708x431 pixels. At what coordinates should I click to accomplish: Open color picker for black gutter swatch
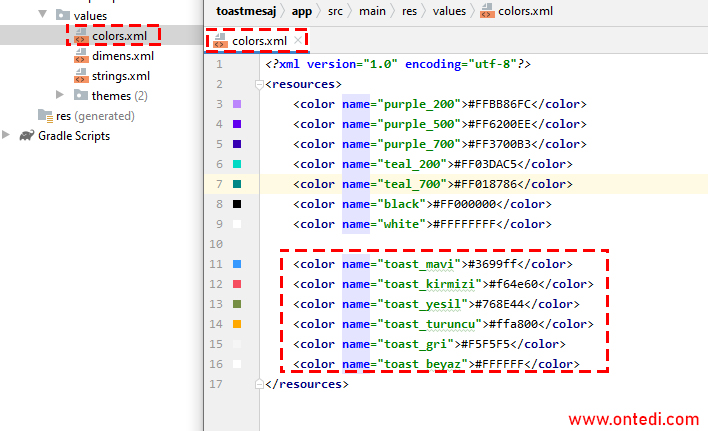237,204
